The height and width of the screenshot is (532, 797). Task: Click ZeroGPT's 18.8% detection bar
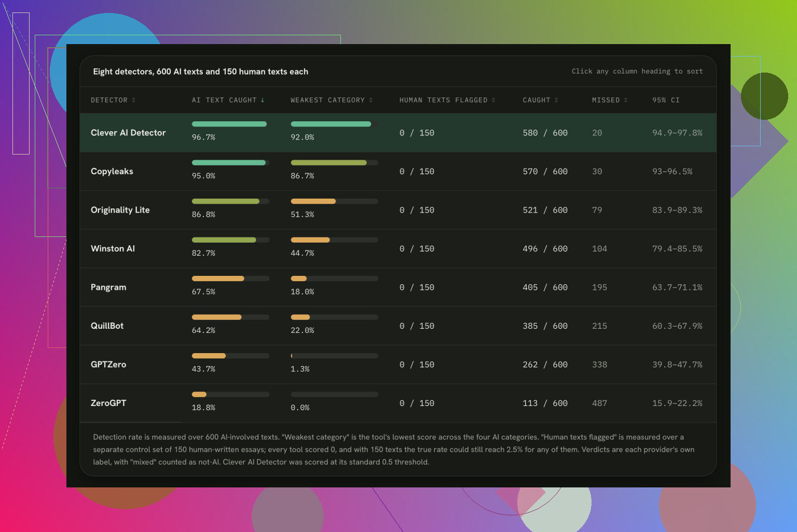click(x=230, y=395)
